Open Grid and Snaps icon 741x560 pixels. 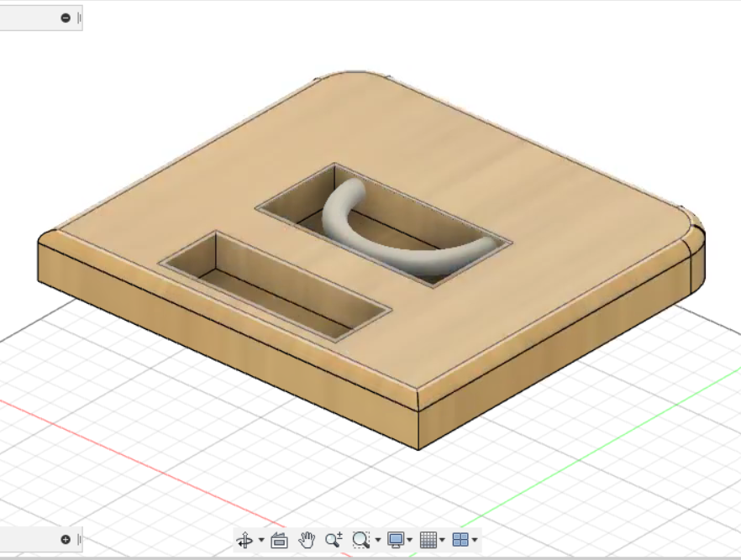click(x=428, y=540)
